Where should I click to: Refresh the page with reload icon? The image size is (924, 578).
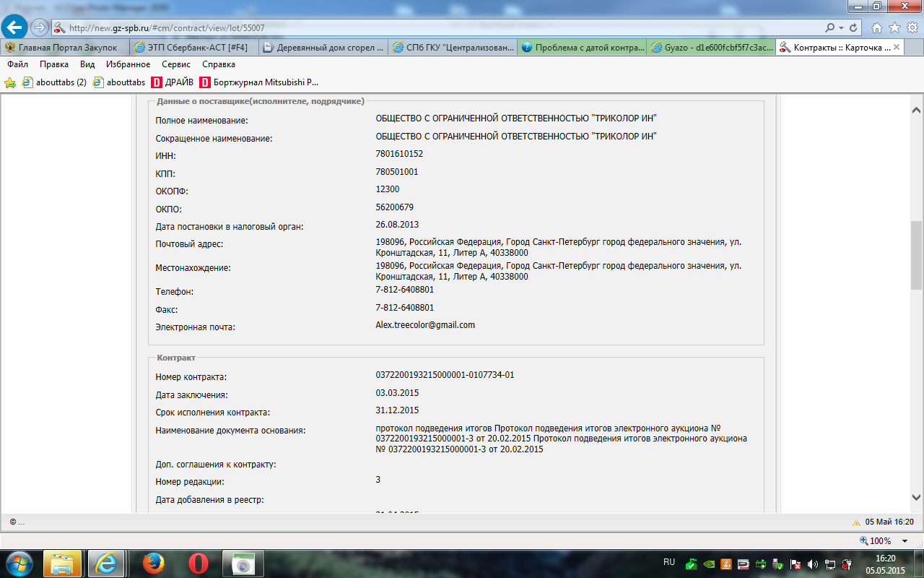click(854, 27)
